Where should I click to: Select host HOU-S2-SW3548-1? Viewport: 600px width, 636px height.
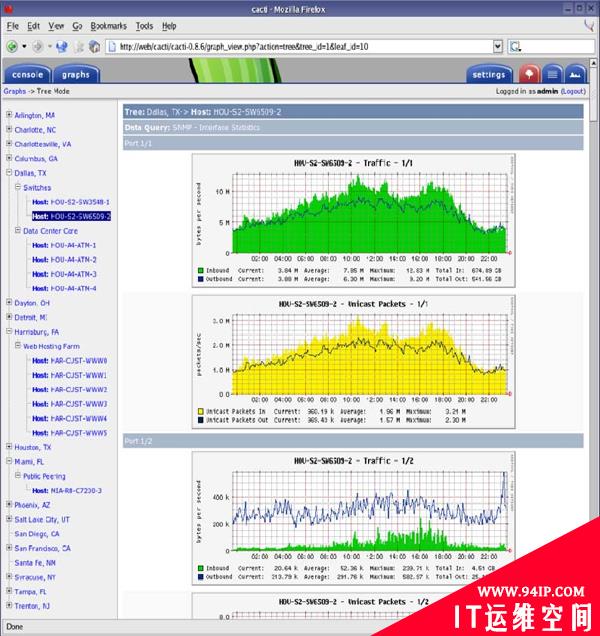click(71, 202)
